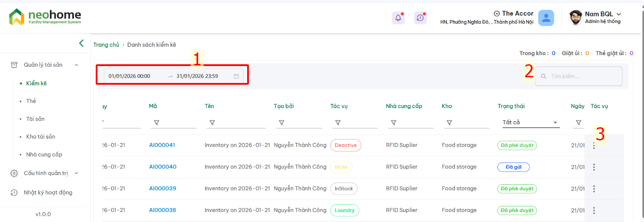Click the filter icon under Nhà cung cấp
Image resolution: width=644 pixels, height=222 pixels.
click(393, 123)
